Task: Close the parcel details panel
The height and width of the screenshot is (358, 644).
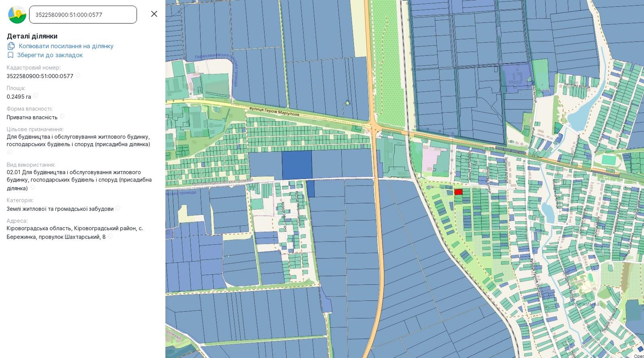Action: (x=154, y=14)
